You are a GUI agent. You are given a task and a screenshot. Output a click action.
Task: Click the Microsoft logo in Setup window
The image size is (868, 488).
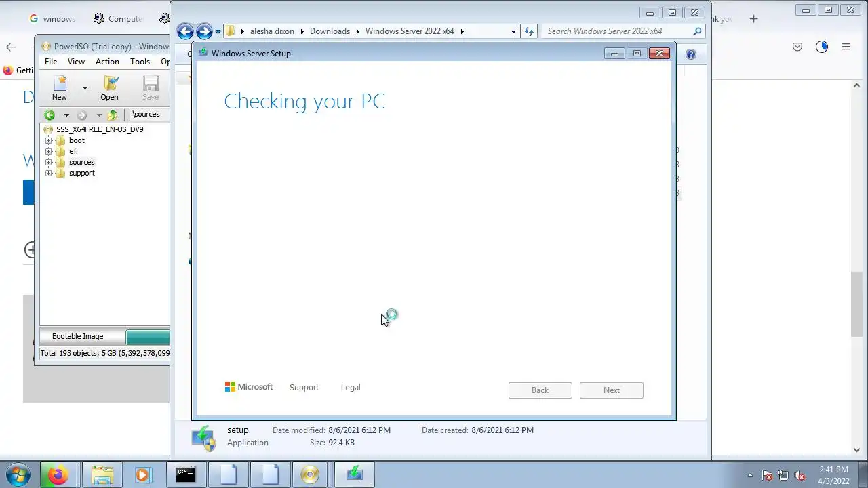(249, 387)
